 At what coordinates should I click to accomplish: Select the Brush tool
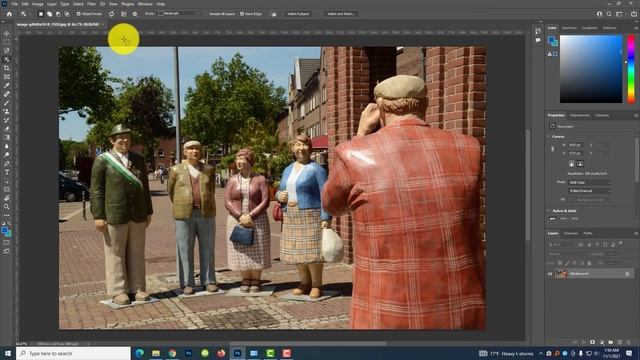click(7, 103)
